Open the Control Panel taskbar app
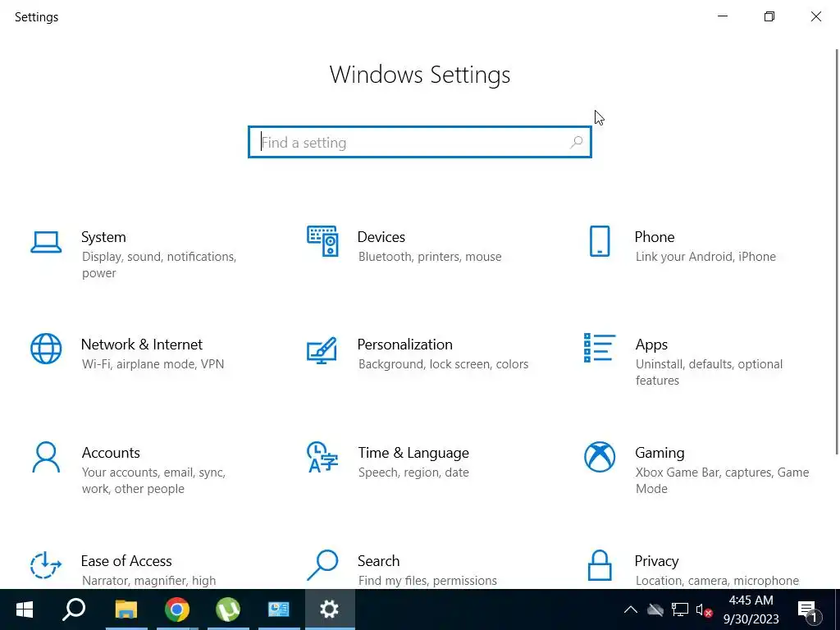 pyautogui.click(x=279, y=609)
